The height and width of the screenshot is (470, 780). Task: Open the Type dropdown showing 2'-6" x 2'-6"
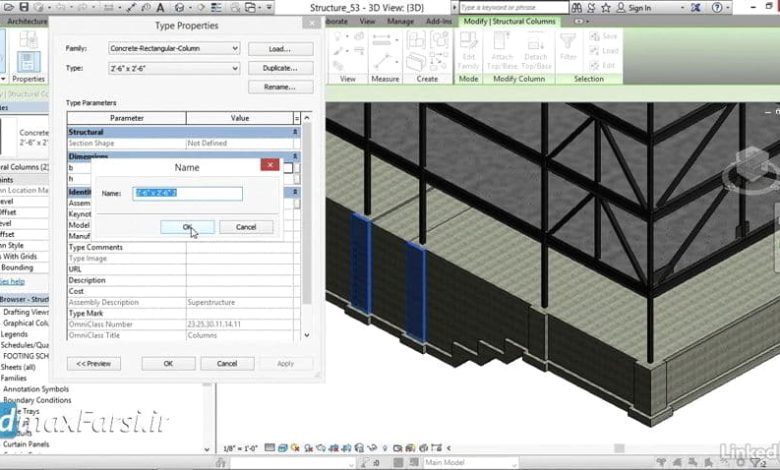tap(235, 68)
